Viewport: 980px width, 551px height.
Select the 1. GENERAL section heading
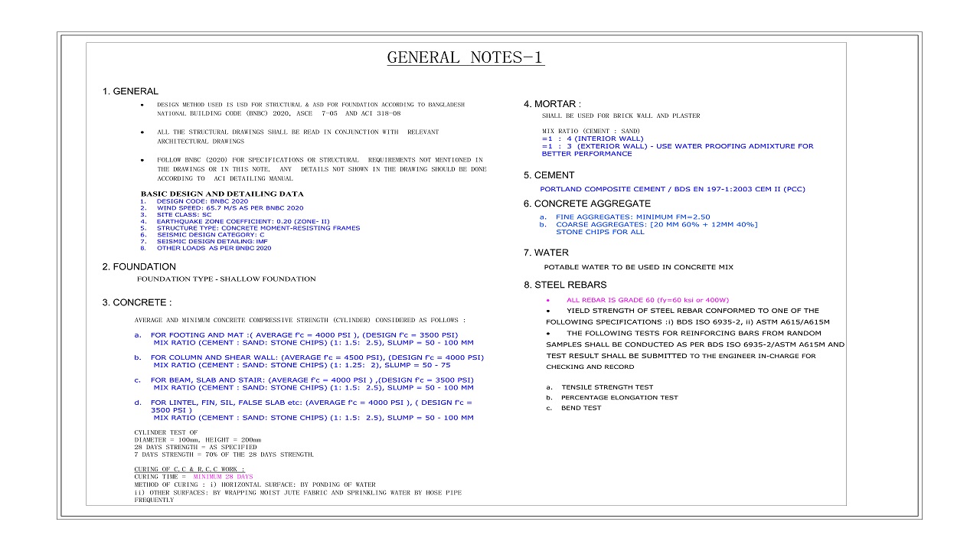(x=131, y=92)
